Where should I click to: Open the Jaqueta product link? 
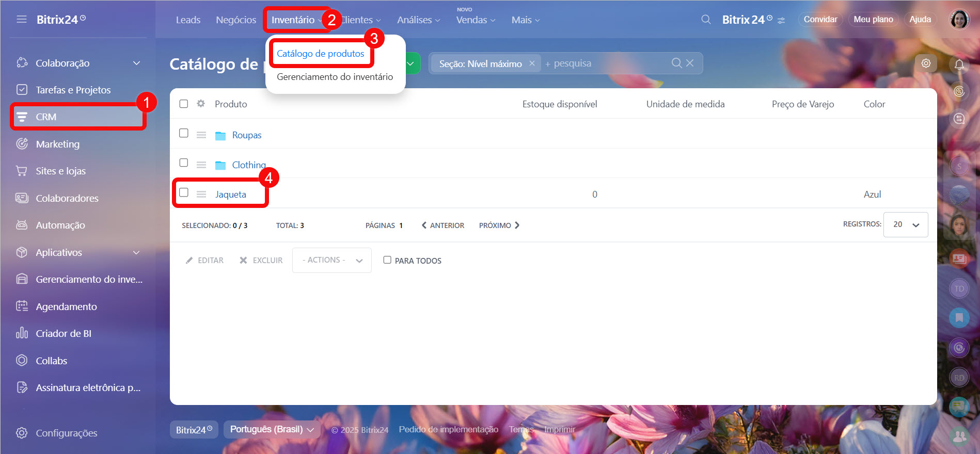pyautogui.click(x=230, y=194)
